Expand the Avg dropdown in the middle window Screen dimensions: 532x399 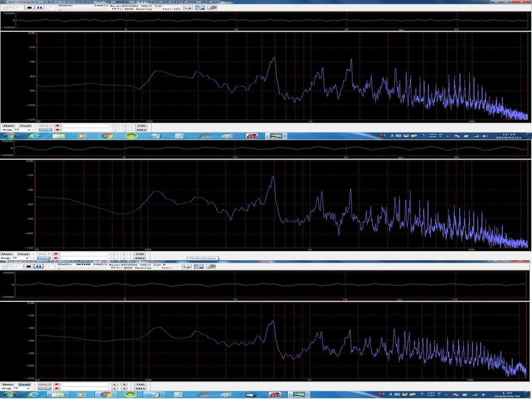point(27,258)
